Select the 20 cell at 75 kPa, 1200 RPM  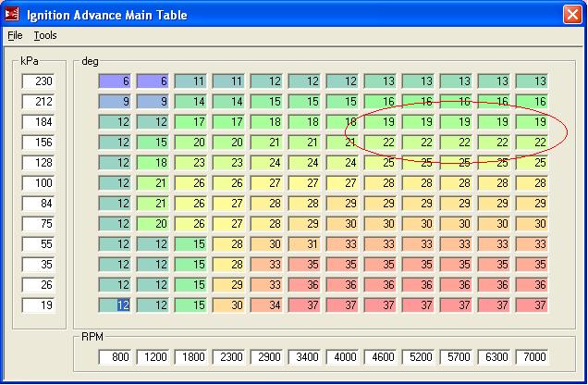[153, 224]
